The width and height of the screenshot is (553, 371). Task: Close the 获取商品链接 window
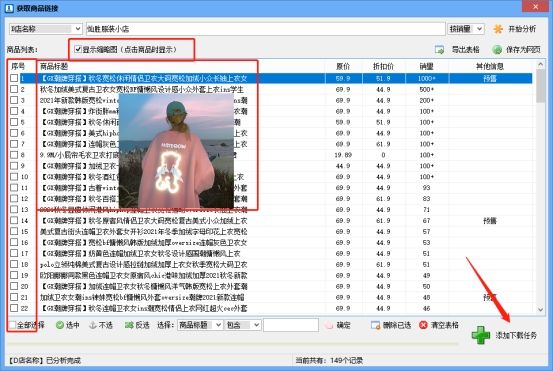point(535,6)
